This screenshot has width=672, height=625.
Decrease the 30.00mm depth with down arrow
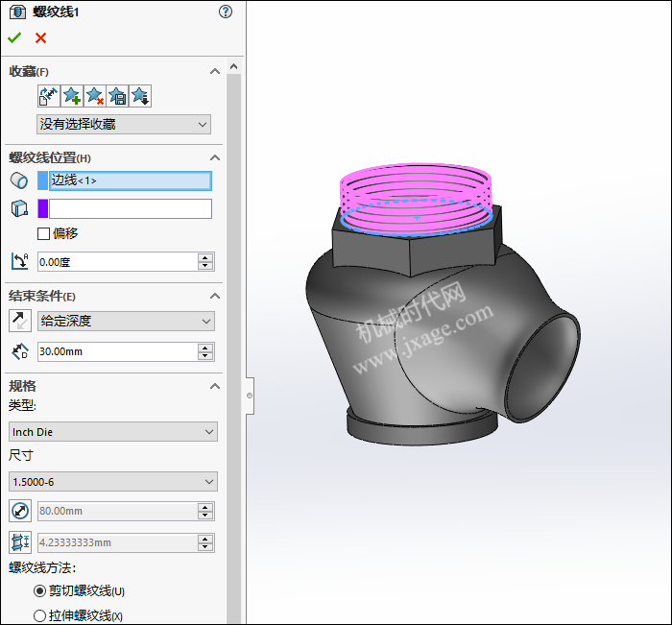pos(205,356)
